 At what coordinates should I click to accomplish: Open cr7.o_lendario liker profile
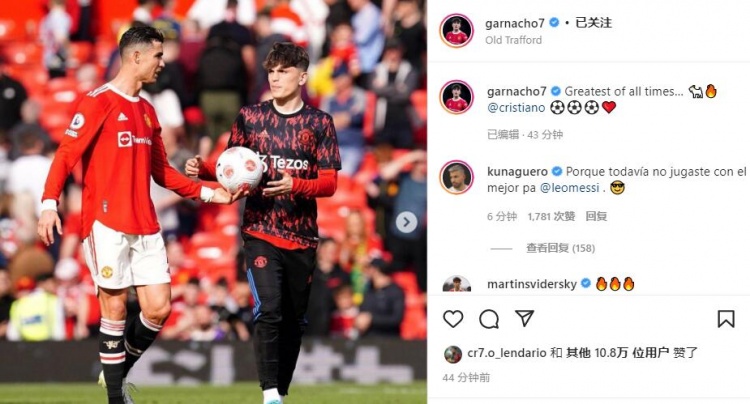(507, 353)
